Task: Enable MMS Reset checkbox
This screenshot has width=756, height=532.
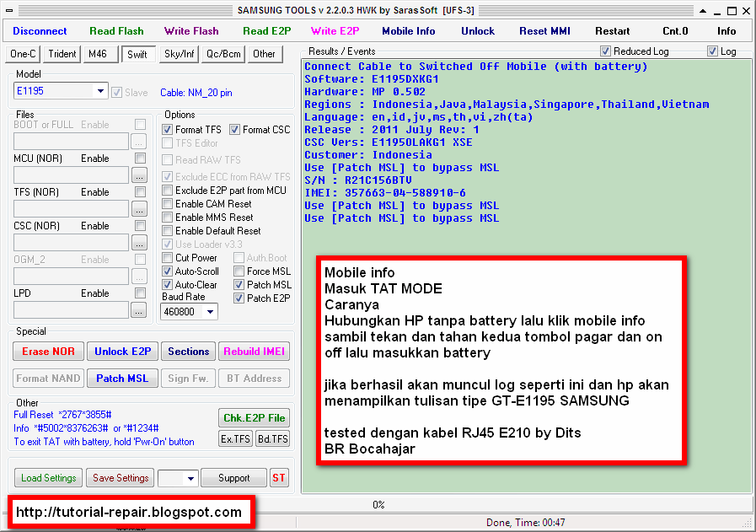Action: 168,218
